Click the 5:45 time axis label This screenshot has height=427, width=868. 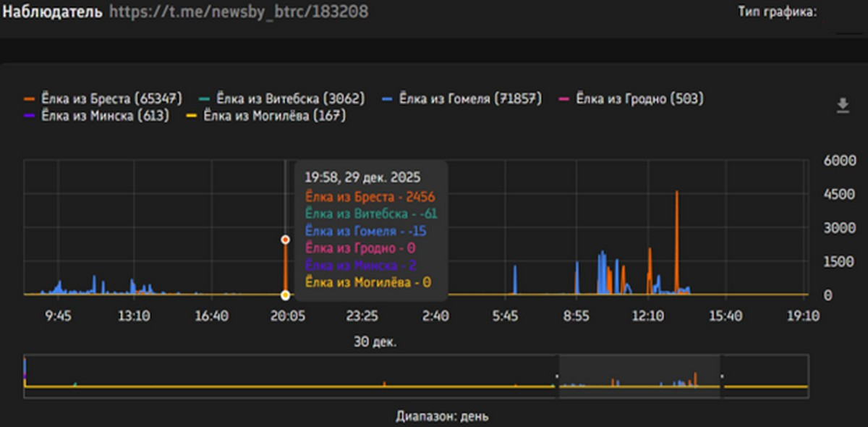tap(505, 316)
